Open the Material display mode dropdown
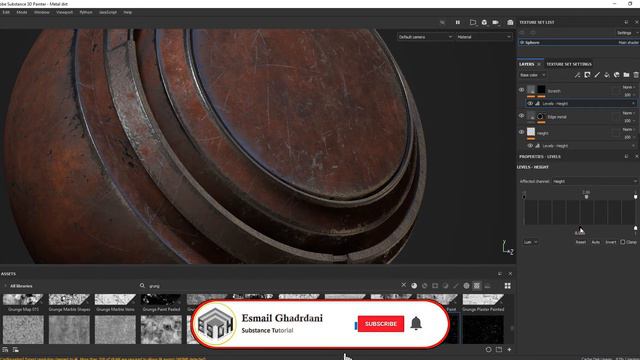640x360 pixels. click(484, 37)
